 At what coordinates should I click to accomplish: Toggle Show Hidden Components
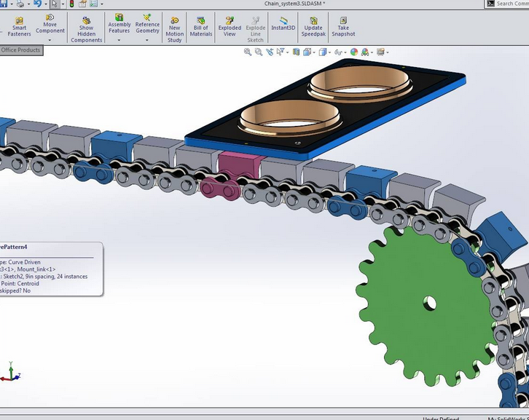pyautogui.click(x=86, y=29)
